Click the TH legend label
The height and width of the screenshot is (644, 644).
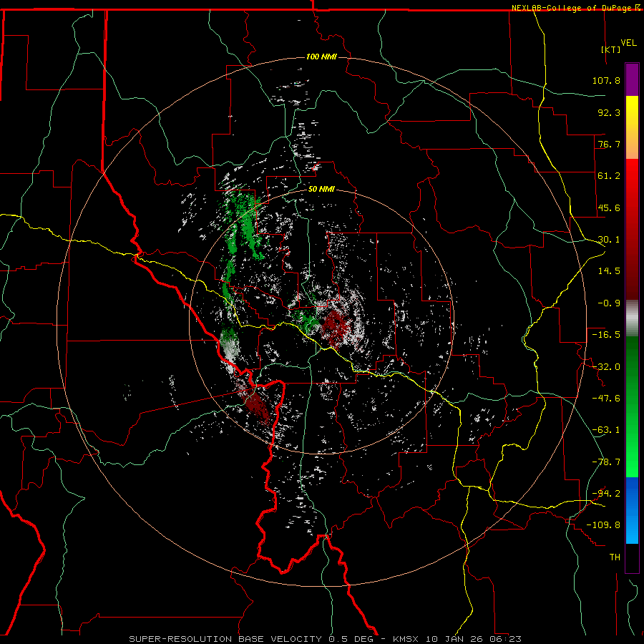pos(615,557)
